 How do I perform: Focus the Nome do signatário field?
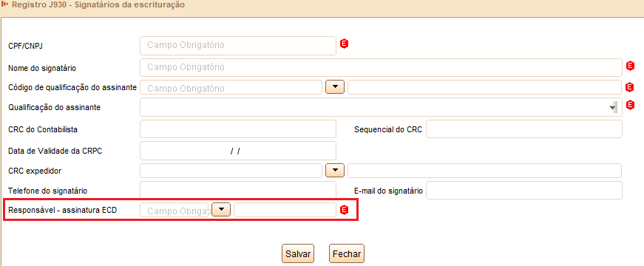[x=381, y=67]
